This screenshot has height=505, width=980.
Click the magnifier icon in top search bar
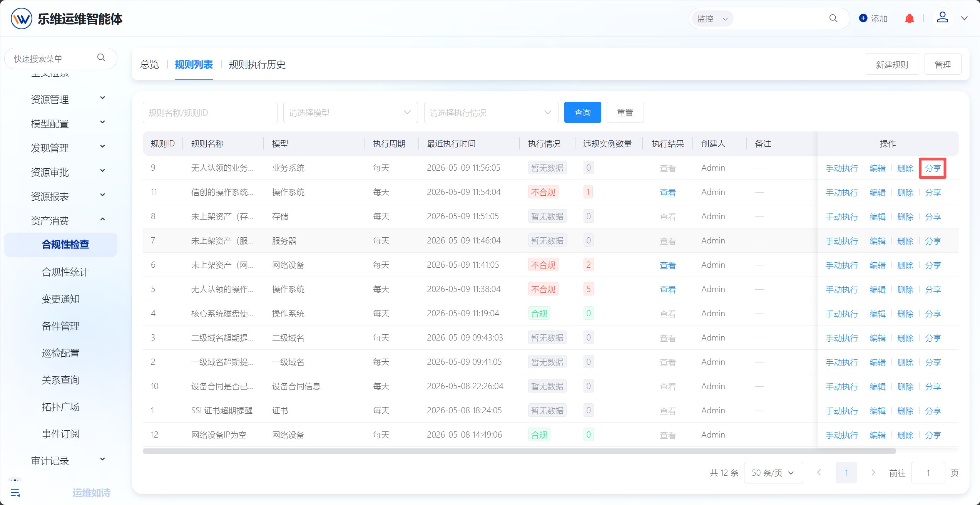tap(833, 18)
